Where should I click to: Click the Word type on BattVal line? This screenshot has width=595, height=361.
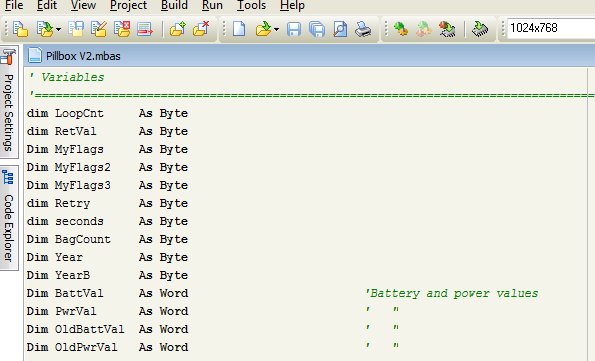[x=174, y=293]
